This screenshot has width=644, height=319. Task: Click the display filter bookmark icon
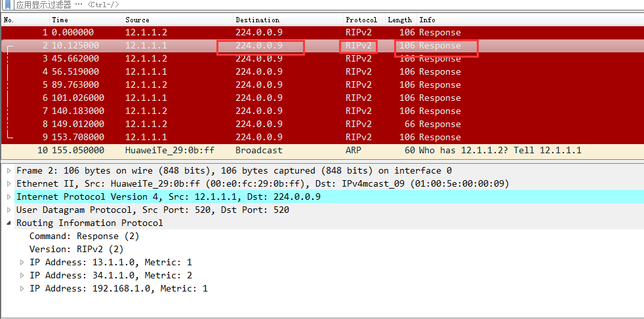click(8, 5)
